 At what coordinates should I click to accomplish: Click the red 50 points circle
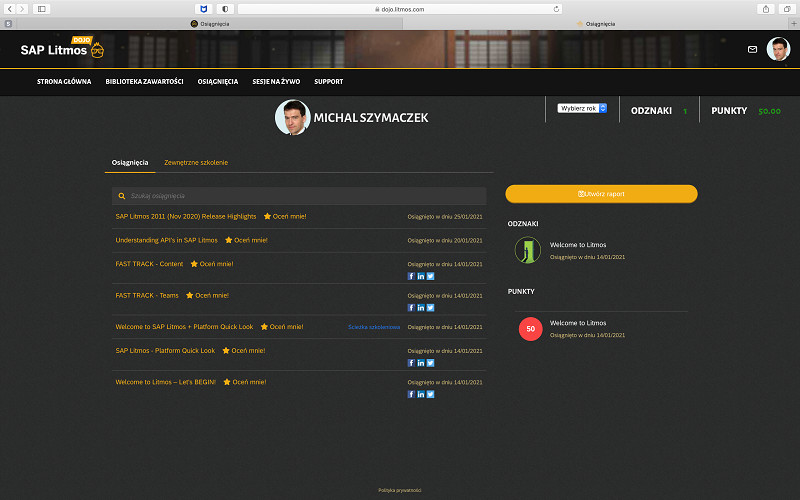tap(531, 329)
